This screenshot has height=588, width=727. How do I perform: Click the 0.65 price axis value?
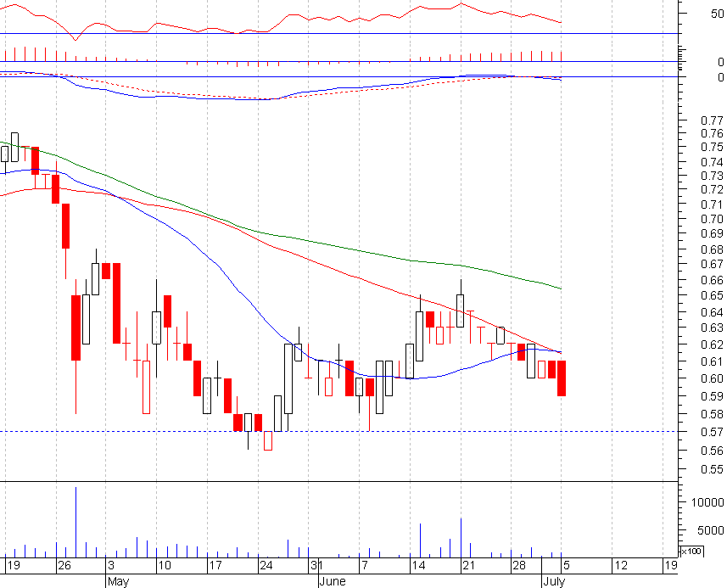[x=712, y=295]
